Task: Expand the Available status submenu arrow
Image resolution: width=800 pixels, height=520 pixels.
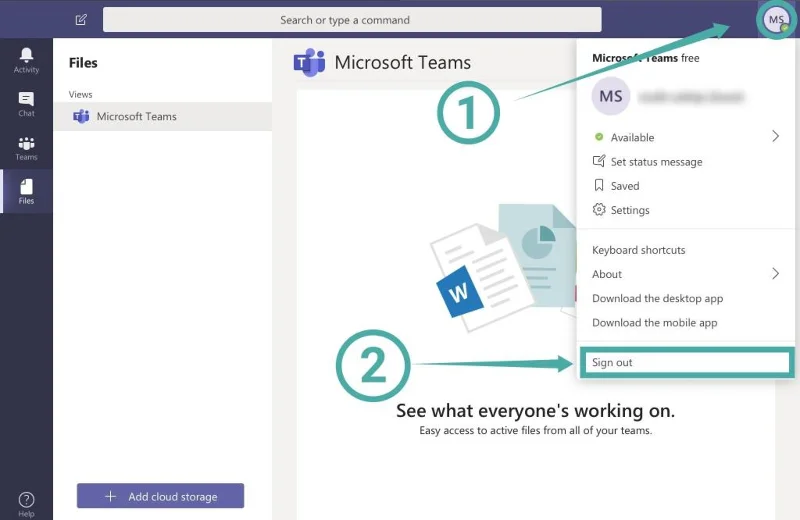Action: point(775,136)
